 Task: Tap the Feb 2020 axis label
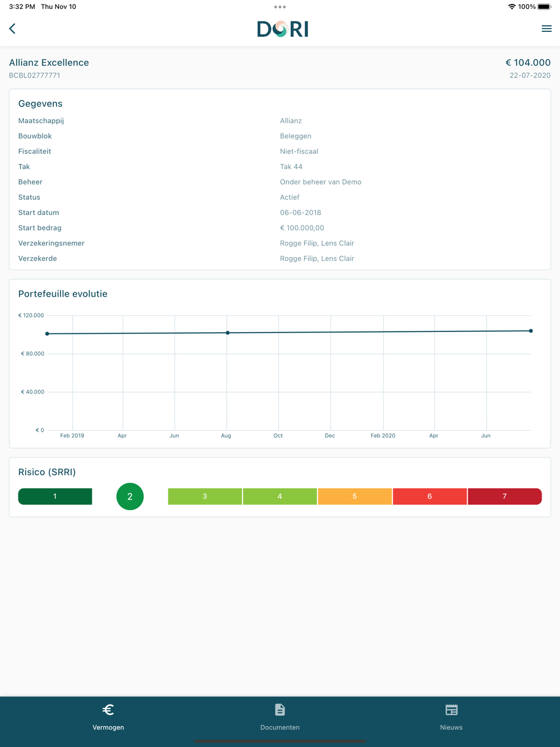(x=383, y=436)
